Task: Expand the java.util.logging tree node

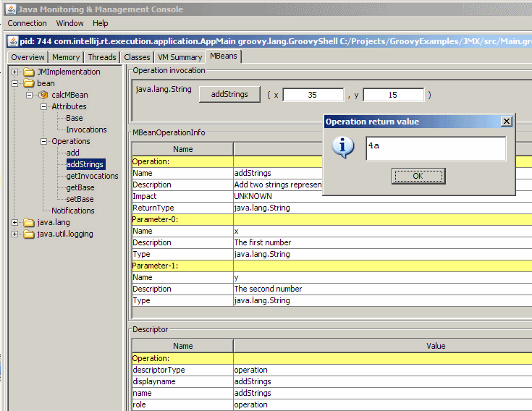Action: (x=14, y=234)
